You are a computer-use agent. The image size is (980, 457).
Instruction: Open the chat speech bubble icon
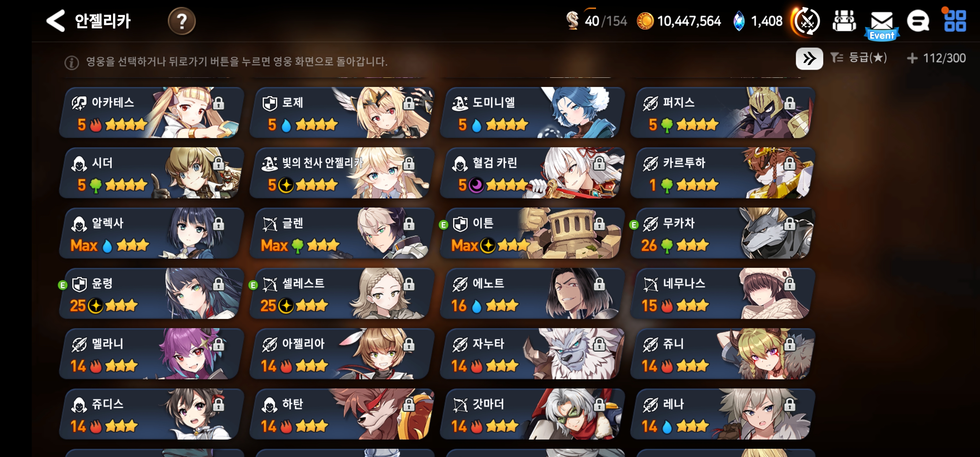(918, 21)
